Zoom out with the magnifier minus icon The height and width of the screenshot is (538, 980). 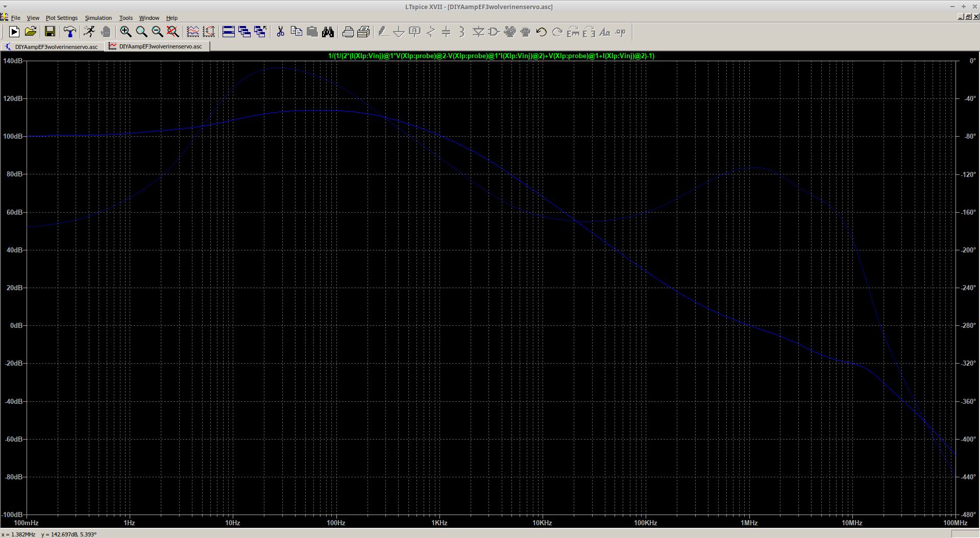[x=157, y=32]
